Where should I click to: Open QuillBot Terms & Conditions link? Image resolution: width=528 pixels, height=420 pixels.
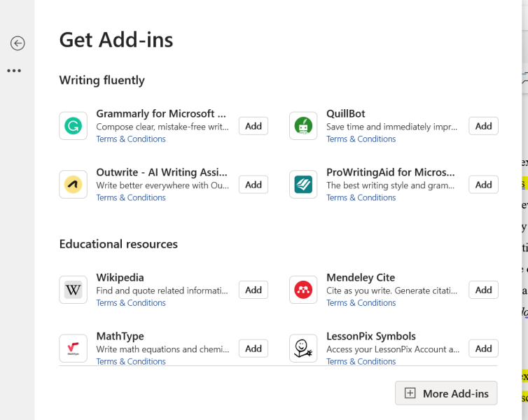pos(361,139)
